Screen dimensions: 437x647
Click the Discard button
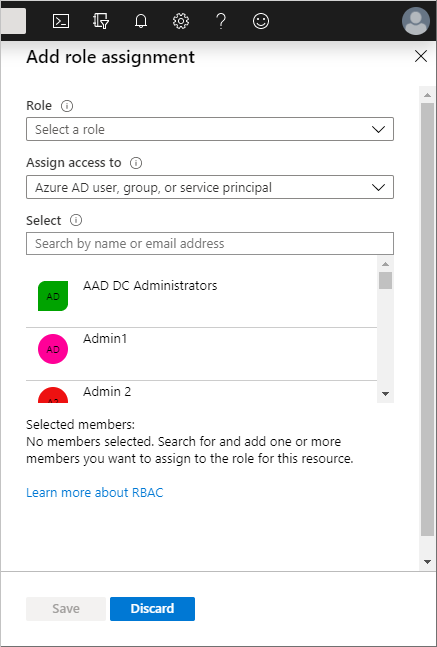pos(152,609)
